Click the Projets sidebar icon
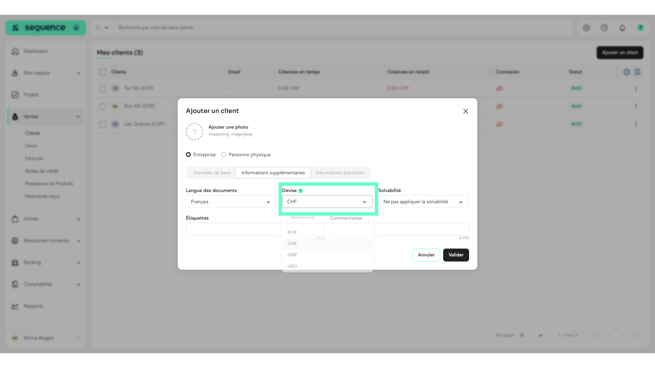This screenshot has width=655, height=368. pos(15,95)
